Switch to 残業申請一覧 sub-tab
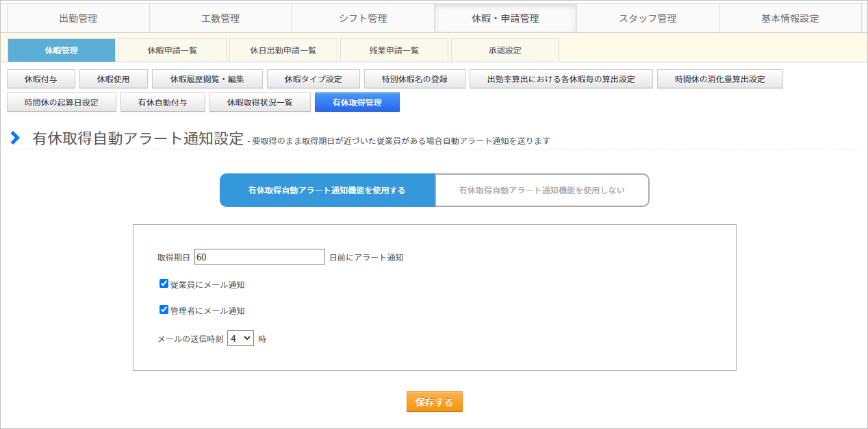This screenshot has width=868, height=429. pyautogui.click(x=394, y=50)
